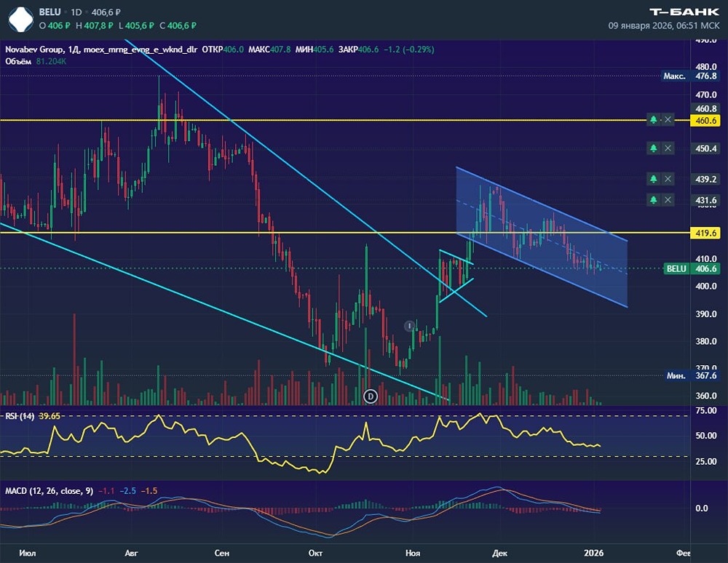
Task: Remove the 460.6 alert with its X
Action: (x=668, y=119)
